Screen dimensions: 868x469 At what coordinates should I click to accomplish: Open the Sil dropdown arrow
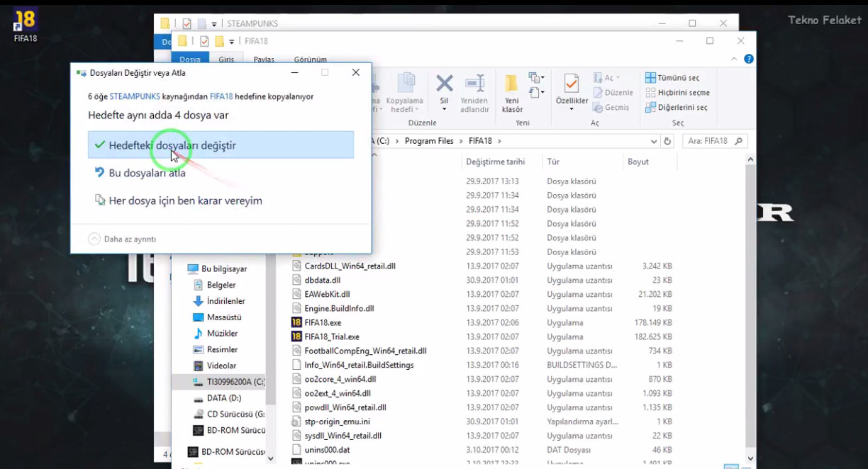[x=444, y=110]
